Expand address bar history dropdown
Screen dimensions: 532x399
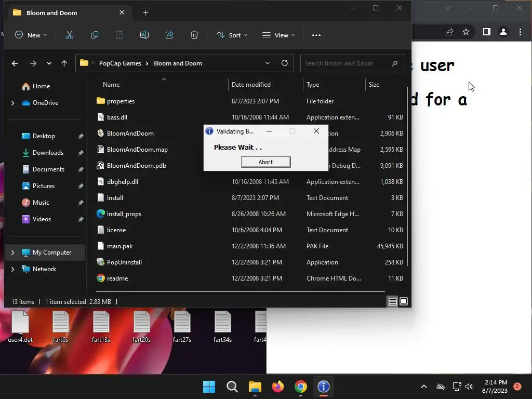coord(268,63)
